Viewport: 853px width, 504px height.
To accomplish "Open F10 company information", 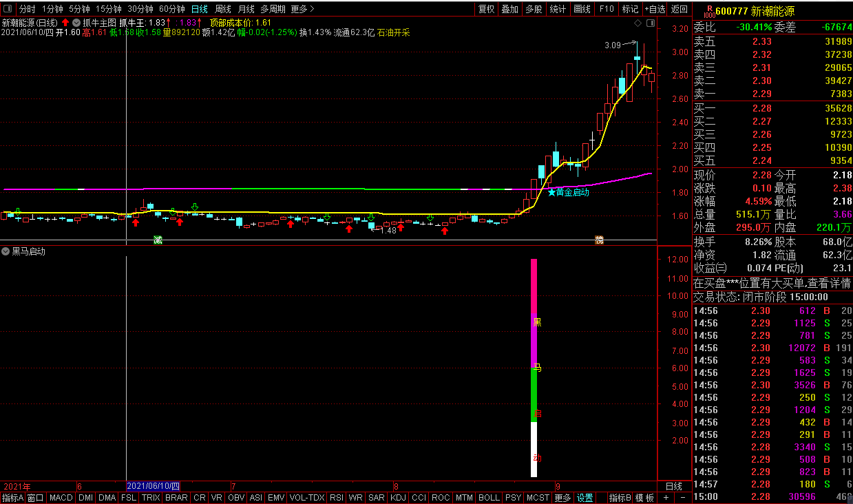I will tap(606, 9).
